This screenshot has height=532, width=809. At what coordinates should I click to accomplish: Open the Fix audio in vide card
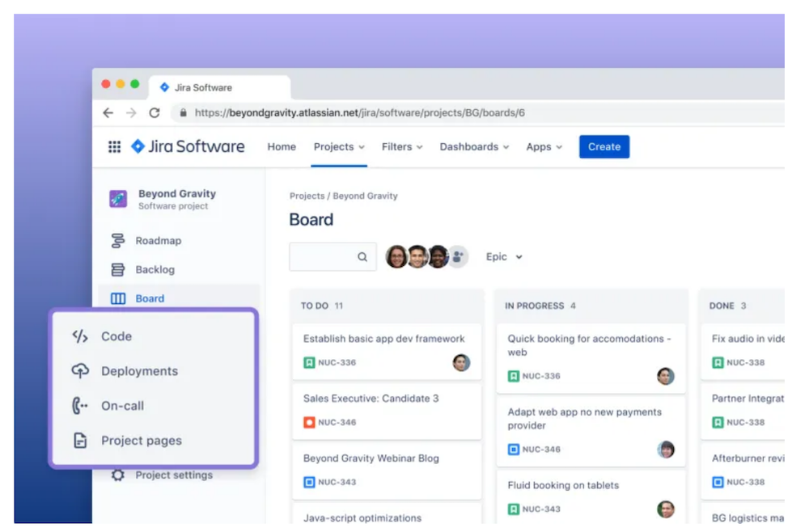point(743,352)
